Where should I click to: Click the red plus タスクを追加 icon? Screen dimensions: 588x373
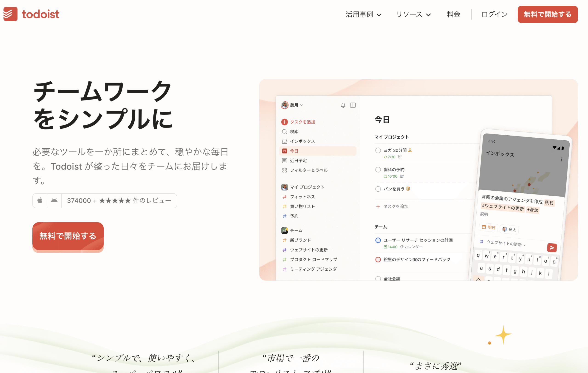tap(285, 122)
